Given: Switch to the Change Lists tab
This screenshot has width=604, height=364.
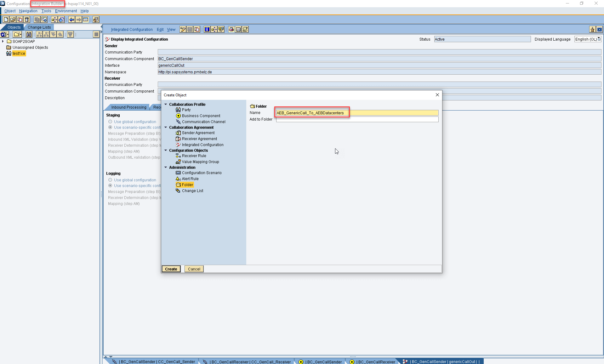Looking at the screenshot, I should (x=39, y=27).
